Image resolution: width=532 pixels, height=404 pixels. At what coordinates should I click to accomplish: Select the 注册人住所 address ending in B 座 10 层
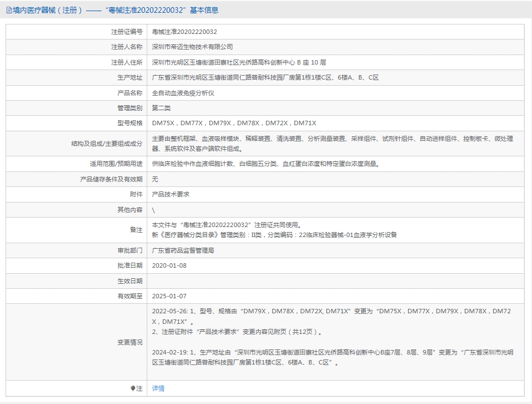coord(239,62)
